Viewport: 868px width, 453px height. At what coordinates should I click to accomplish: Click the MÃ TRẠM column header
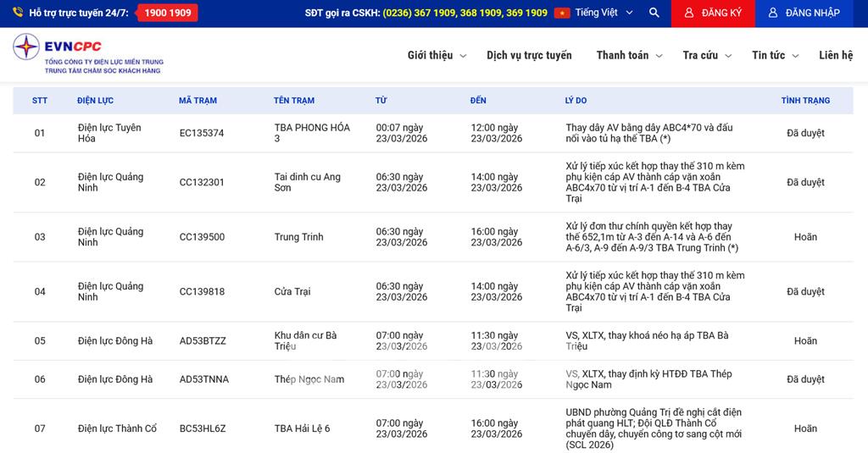click(x=198, y=101)
